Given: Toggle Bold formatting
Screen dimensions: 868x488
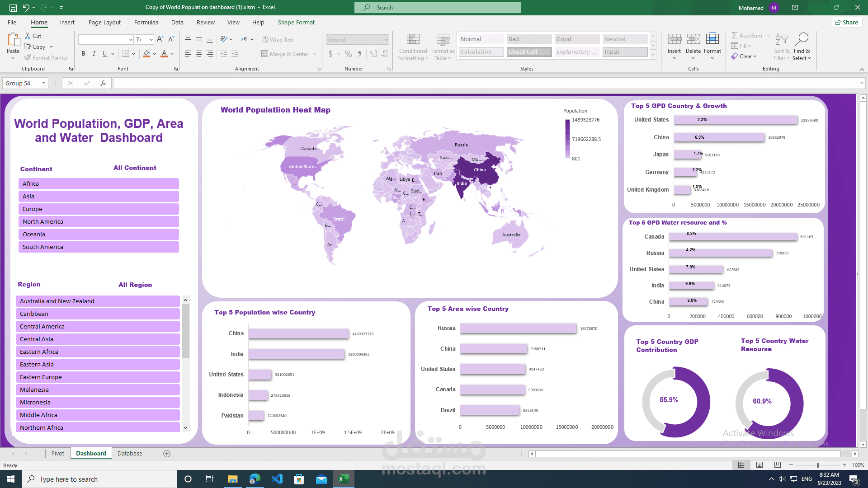Looking at the screenshot, I should [x=83, y=54].
